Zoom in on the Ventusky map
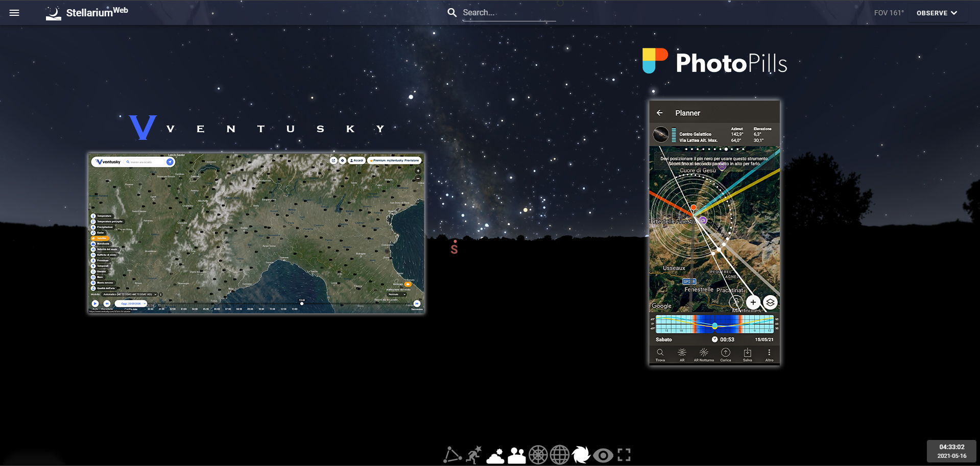This screenshot has height=466, width=980. coord(418,171)
